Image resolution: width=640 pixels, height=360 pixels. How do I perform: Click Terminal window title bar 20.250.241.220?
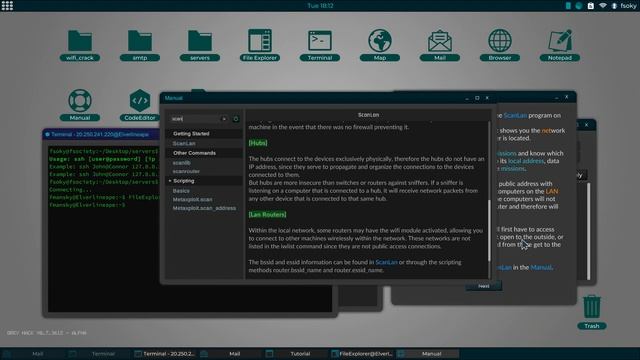(x=100, y=134)
